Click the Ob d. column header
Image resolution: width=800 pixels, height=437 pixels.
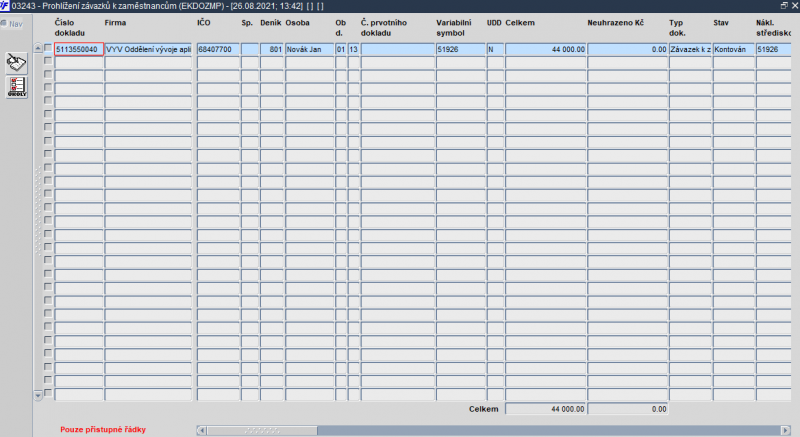click(341, 28)
